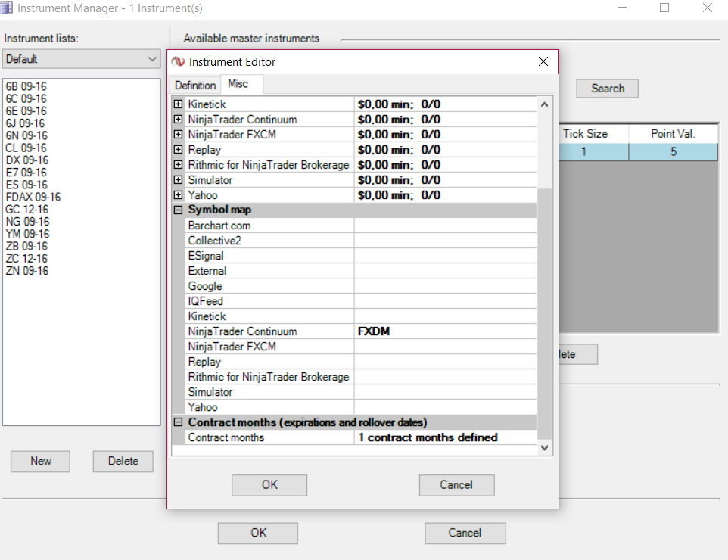Viewport: 728px width, 560px height.
Task: Click the New instrument list button
Action: click(x=40, y=461)
